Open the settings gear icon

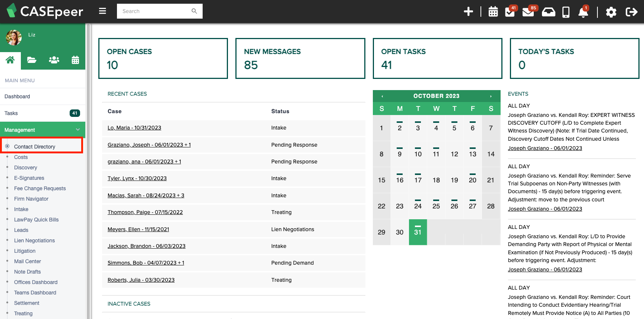click(x=611, y=12)
